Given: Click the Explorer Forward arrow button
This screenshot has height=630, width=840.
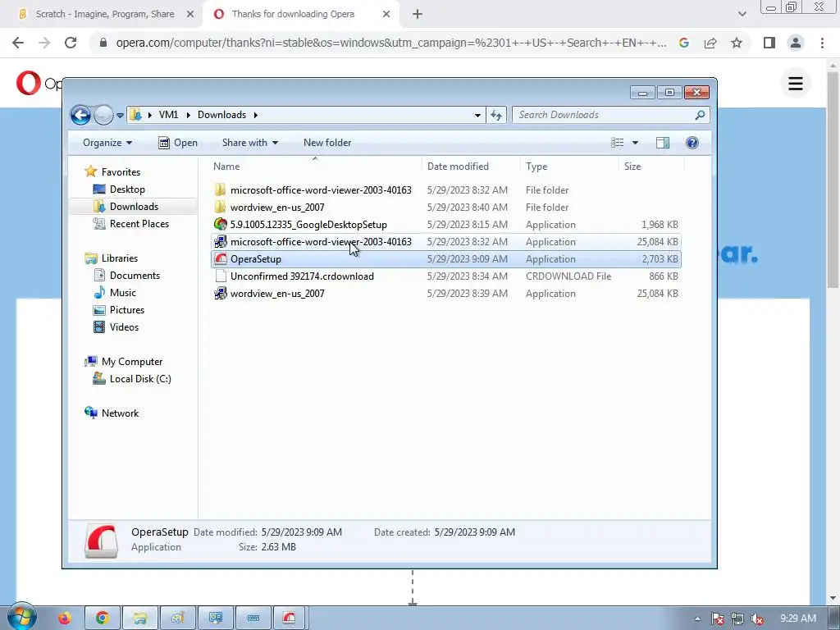Looking at the screenshot, I should click(103, 115).
